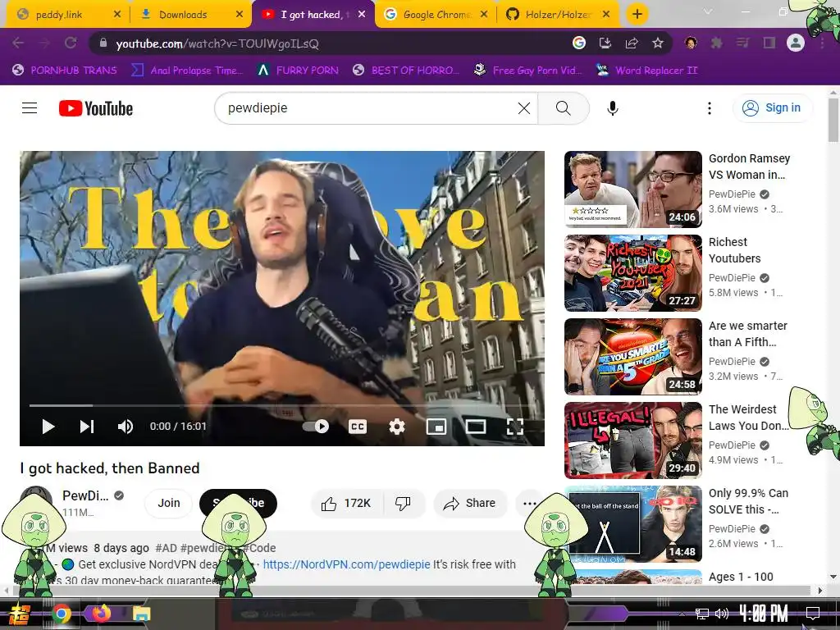
Task: Activate the miniplayer mode
Action: (436, 427)
